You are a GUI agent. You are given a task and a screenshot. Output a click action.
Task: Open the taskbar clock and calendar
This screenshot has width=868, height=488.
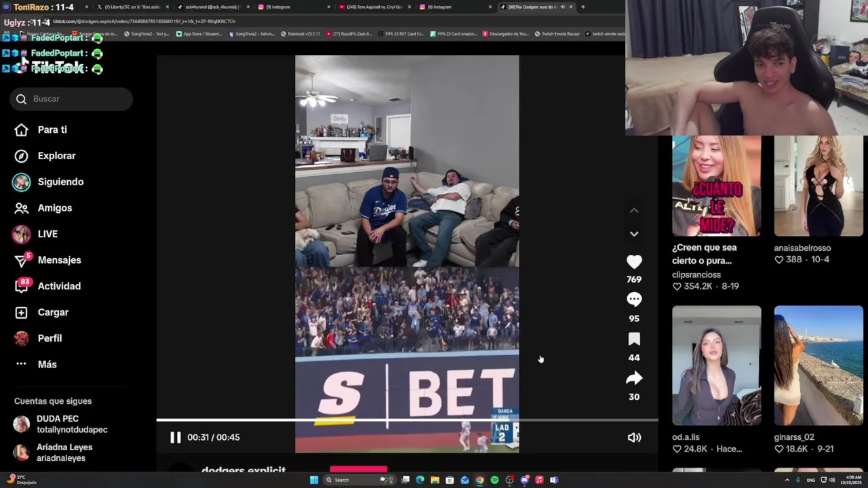click(x=851, y=480)
